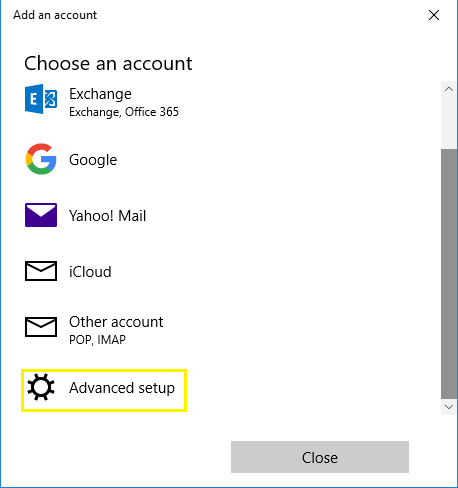
Task: Choose Google from the account list
Action: (93, 160)
